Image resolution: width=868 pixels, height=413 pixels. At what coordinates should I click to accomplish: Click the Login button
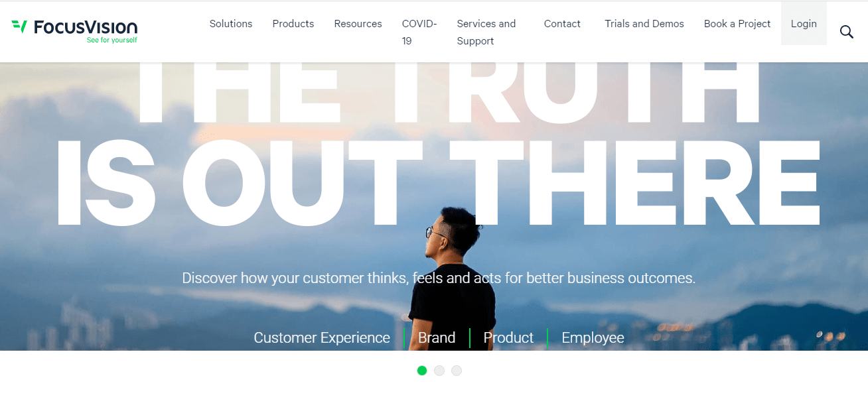[x=804, y=23]
